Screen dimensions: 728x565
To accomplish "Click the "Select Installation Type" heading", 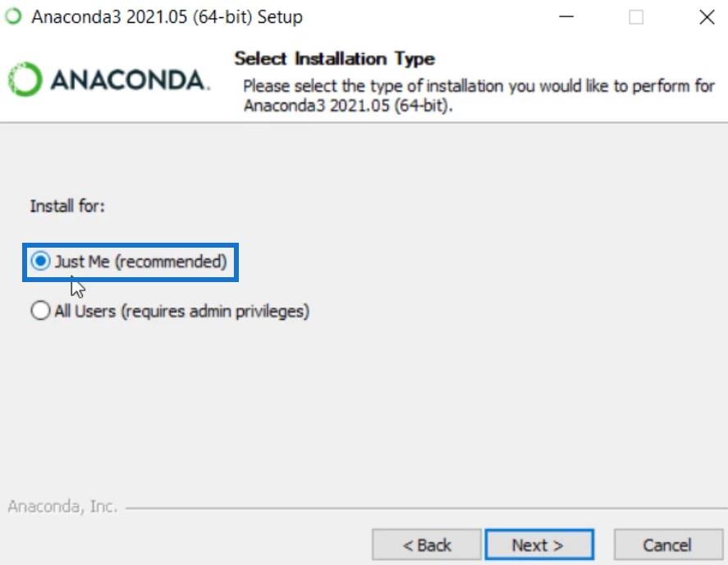I will (x=334, y=59).
